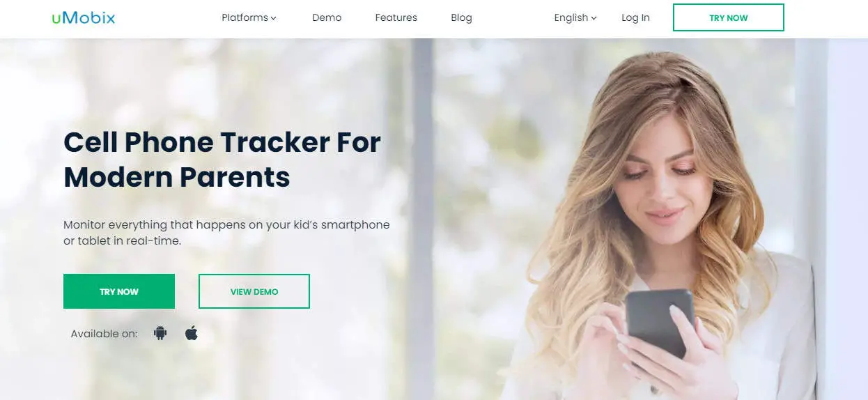Click the Log In link
This screenshot has height=400, width=868.
pos(635,17)
